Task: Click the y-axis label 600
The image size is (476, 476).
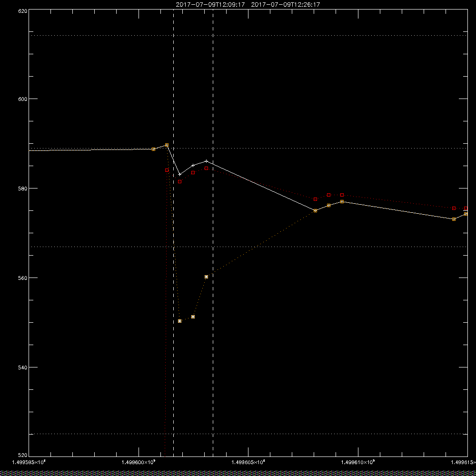Action: coord(23,99)
